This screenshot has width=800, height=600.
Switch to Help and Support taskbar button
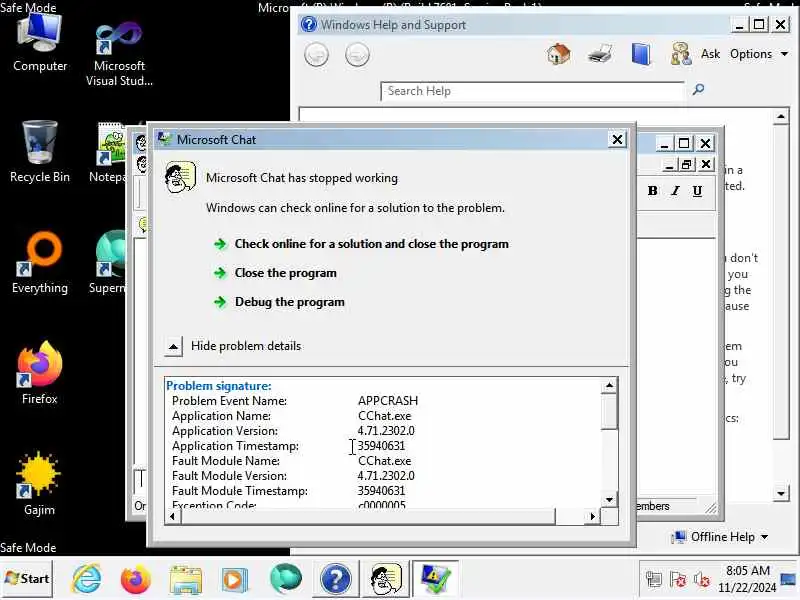click(x=335, y=580)
